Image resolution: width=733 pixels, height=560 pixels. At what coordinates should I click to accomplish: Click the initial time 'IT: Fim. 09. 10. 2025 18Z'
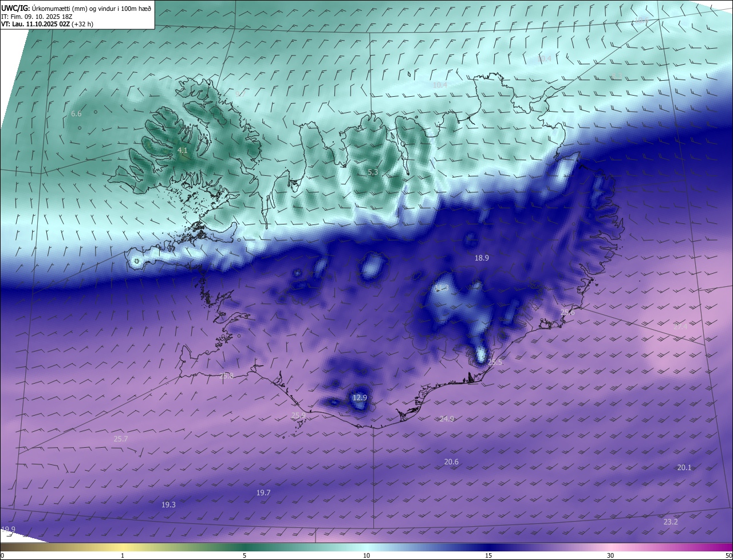[38, 17]
